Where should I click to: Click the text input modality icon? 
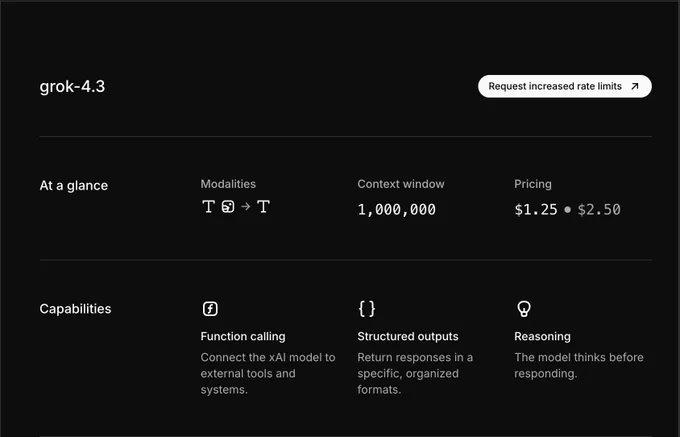(209, 206)
